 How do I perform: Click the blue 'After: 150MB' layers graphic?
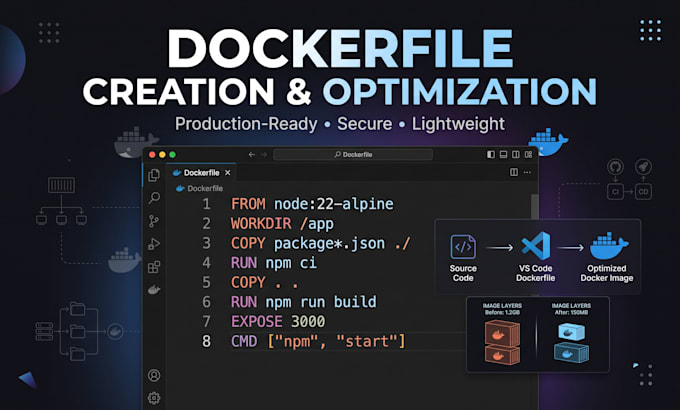click(572, 342)
